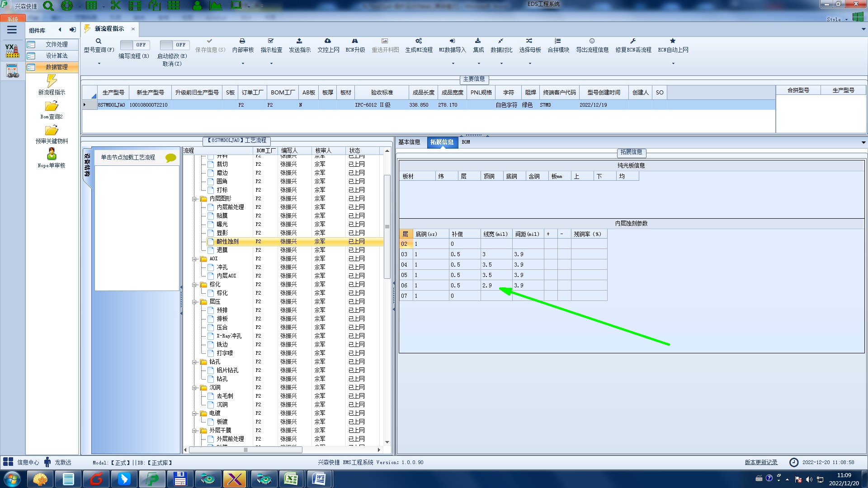Collapse the 内层图形 tree folder

pos(194,199)
